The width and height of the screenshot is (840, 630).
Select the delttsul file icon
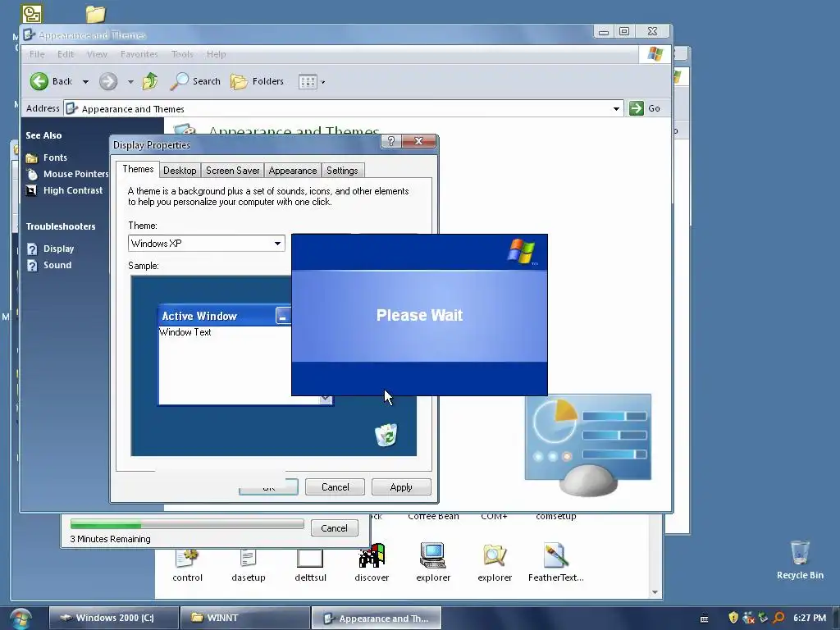tap(310, 558)
